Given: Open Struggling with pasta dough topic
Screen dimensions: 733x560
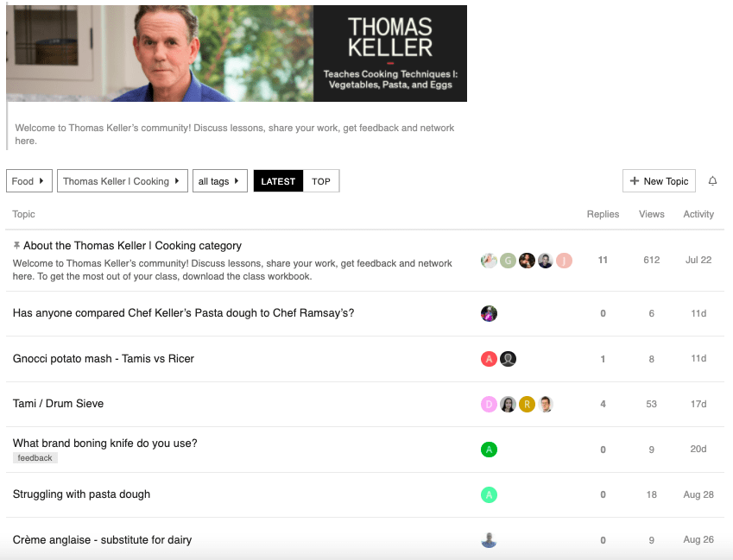Looking at the screenshot, I should click(x=81, y=494).
